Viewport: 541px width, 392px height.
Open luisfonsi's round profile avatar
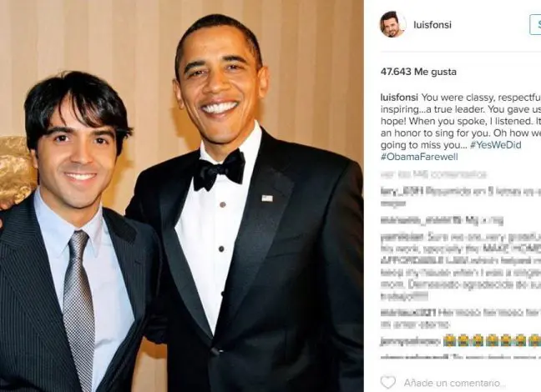(x=392, y=24)
